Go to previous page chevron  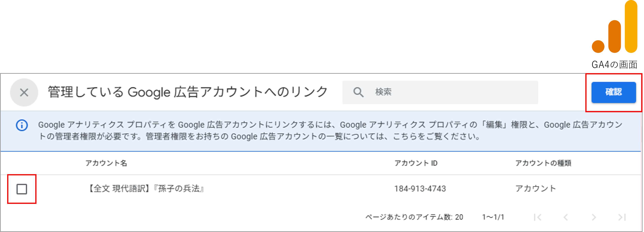(x=566, y=217)
